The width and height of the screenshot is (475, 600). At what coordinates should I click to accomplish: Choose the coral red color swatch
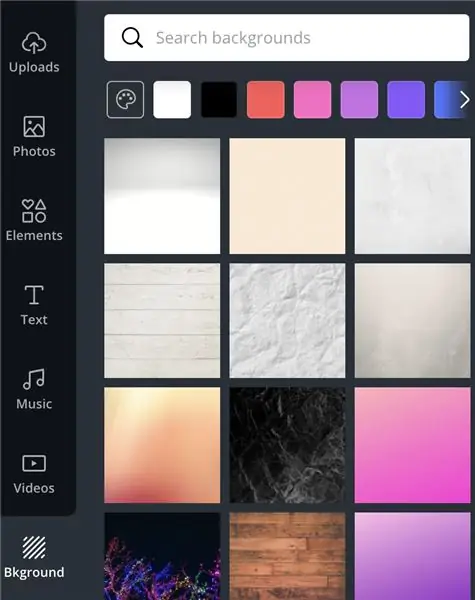266,99
